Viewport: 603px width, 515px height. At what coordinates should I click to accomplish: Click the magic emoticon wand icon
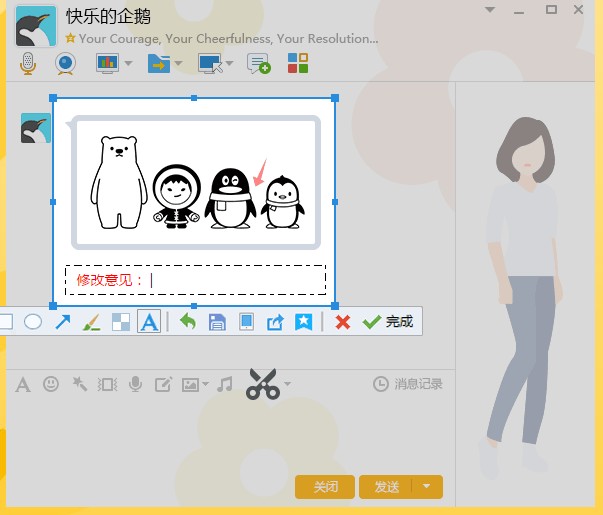tap(80, 384)
